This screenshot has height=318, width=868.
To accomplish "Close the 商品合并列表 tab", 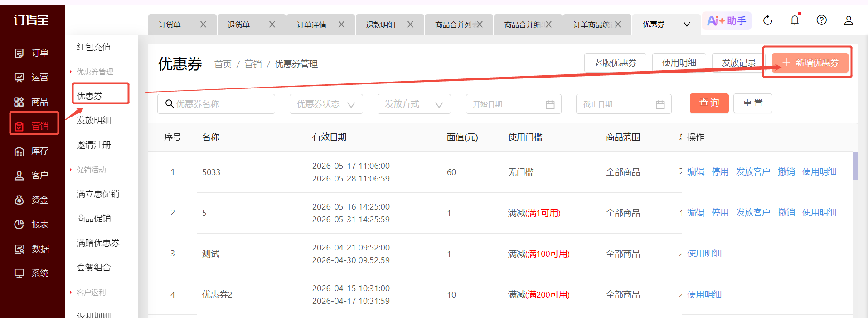I will [480, 24].
